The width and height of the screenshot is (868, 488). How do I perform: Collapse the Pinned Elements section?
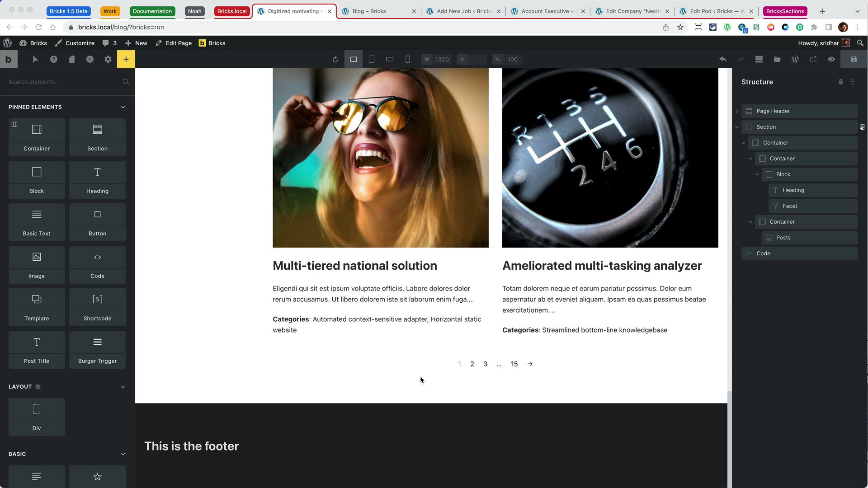coord(123,107)
